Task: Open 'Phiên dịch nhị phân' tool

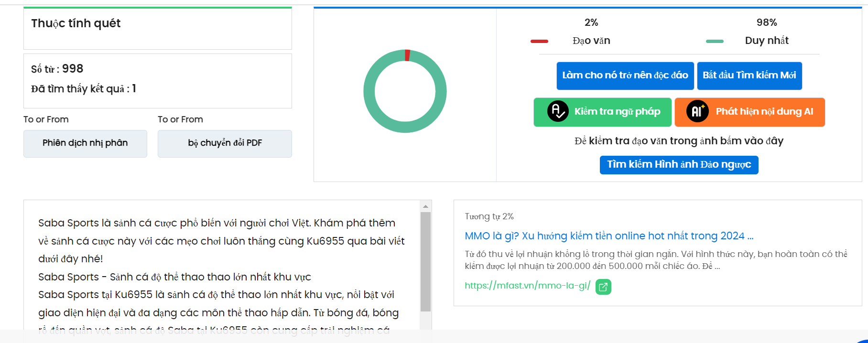Action: [85, 143]
